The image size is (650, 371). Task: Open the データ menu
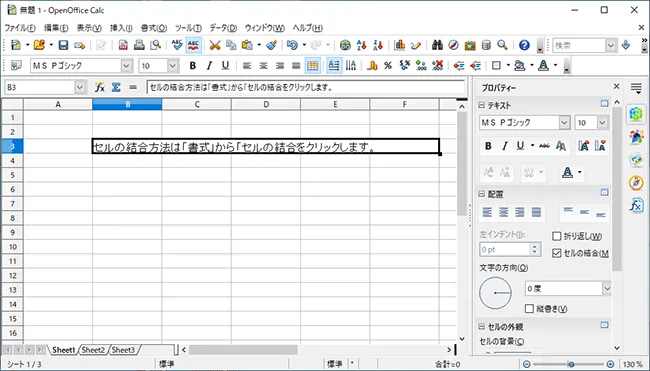pyautogui.click(x=223, y=28)
